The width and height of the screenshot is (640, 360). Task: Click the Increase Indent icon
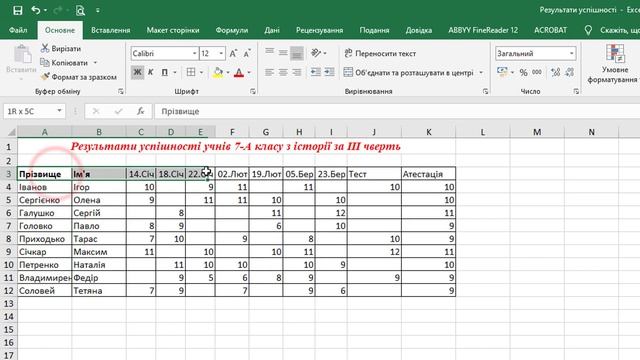(x=329, y=72)
